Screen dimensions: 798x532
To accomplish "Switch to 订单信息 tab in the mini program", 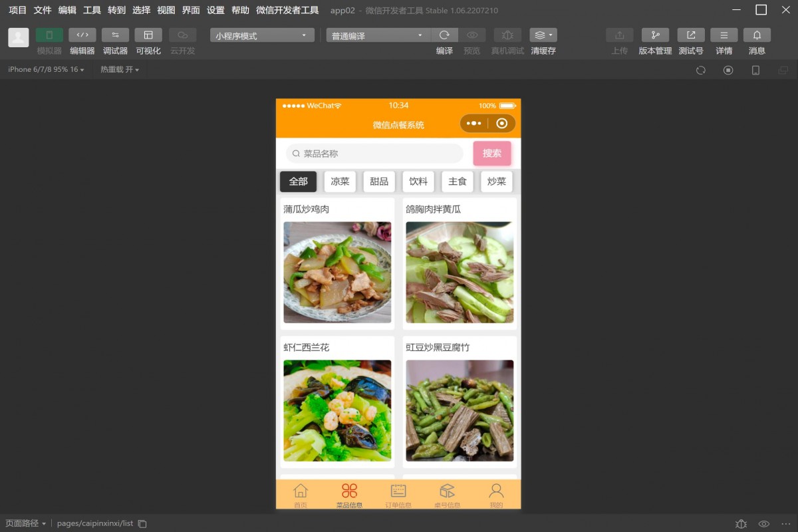I will [398, 493].
